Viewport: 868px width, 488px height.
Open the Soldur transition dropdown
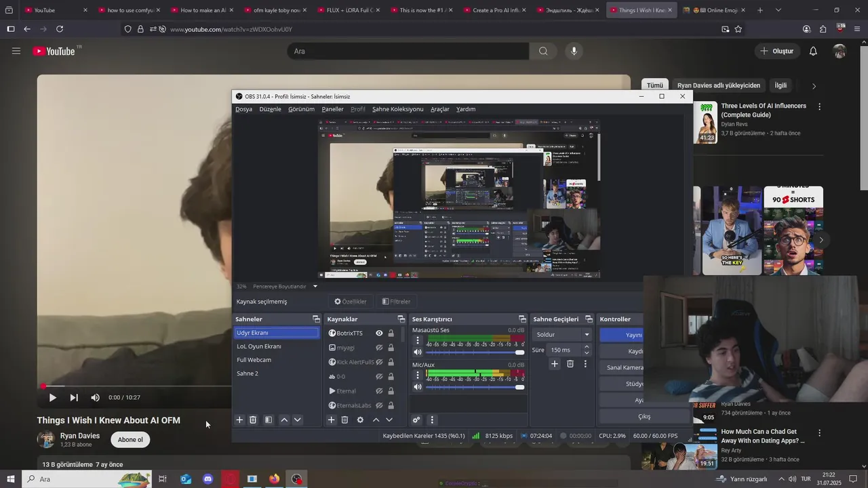[x=563, y=334]
